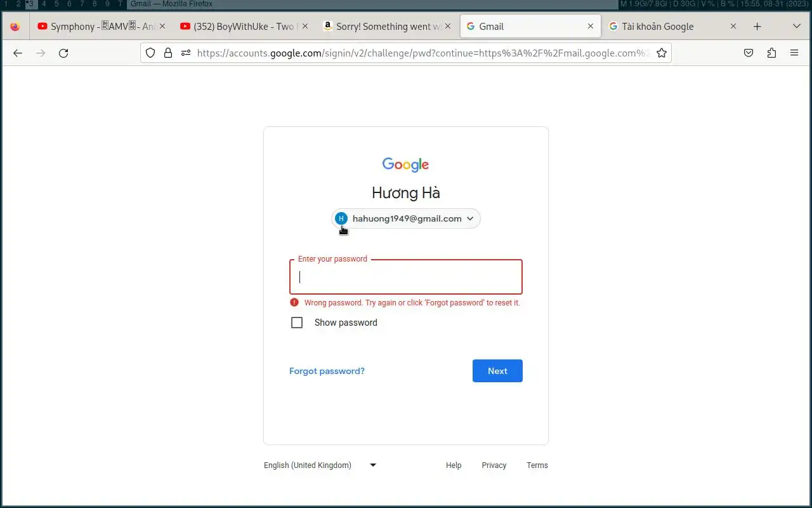
Task: Open the Pocket save icon
Action: coord(749,53)
